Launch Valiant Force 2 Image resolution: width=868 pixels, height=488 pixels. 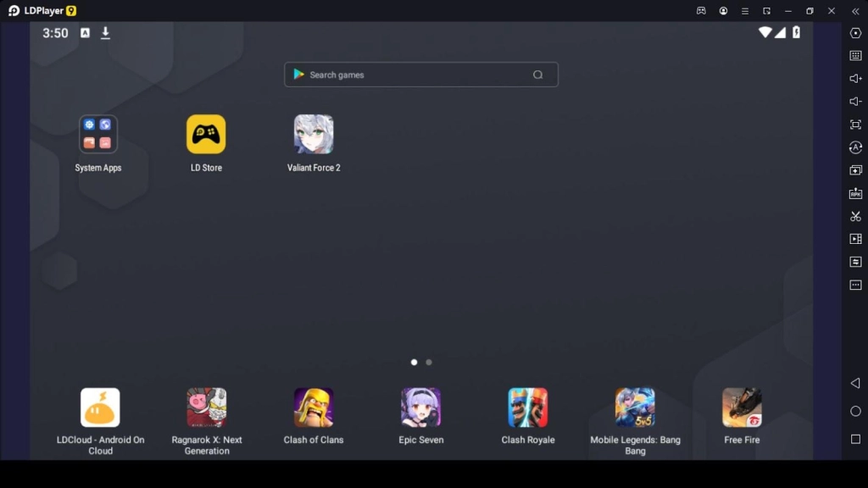tap(314, 134)
